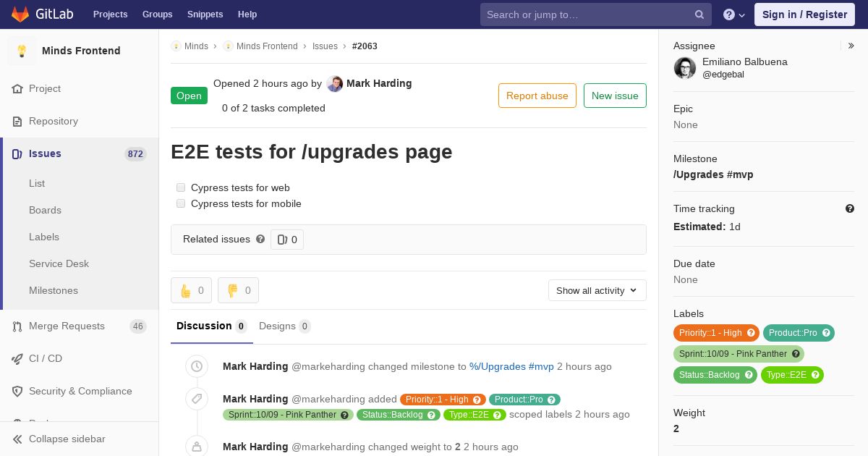Click the Security & Compliance shield icon

[18, 391]
